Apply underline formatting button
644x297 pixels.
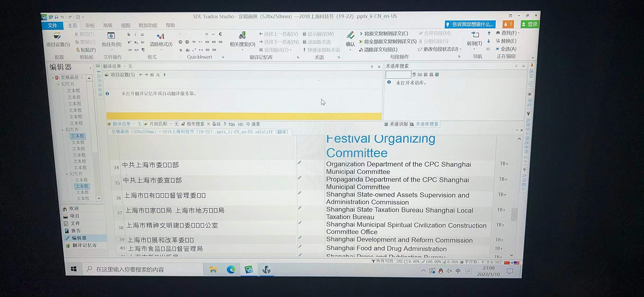142,34
